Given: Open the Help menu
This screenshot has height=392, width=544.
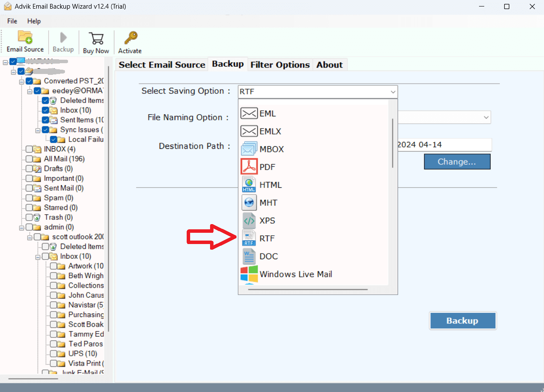Looking at the screenshot, I should pos(34,21).
